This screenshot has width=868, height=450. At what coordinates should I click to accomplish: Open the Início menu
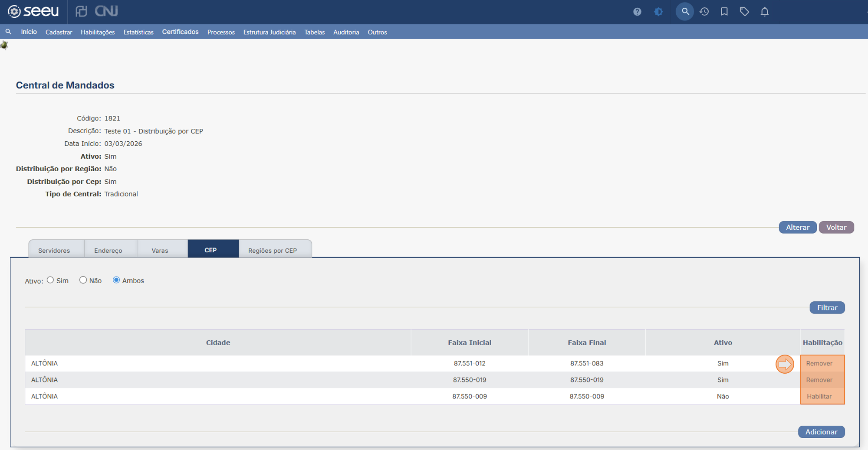coord(29,32)
